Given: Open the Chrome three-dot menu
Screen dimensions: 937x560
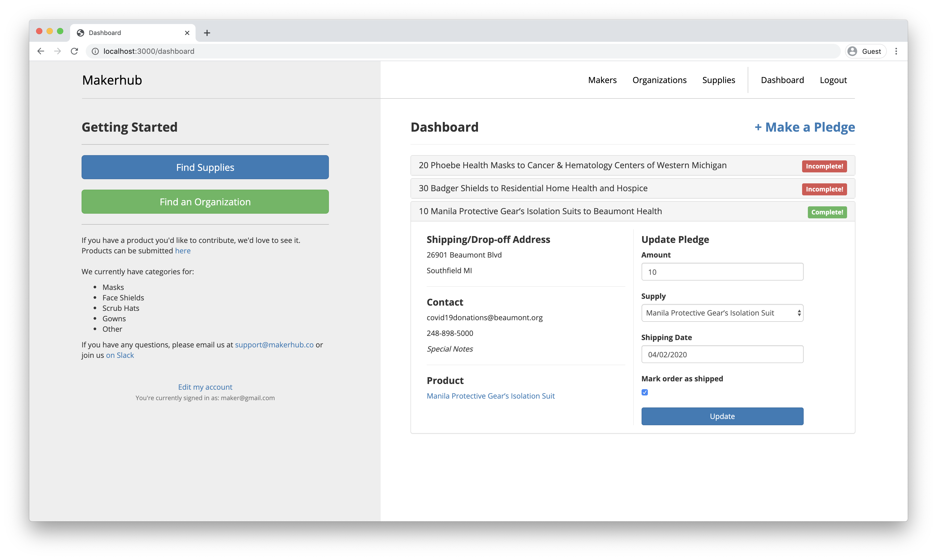Looking at the screenshot, I should click(x=896, y=51).
